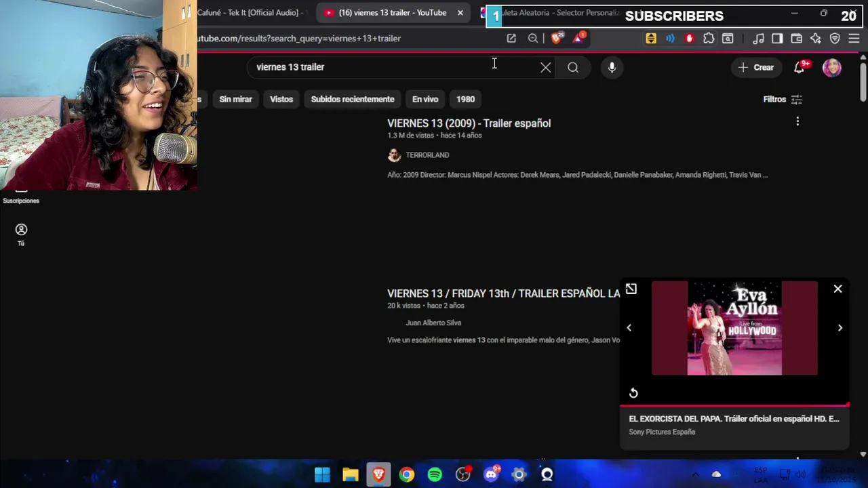Click the browser address bar URL
This screenshot has height=488, width=868.
[299, 39]
